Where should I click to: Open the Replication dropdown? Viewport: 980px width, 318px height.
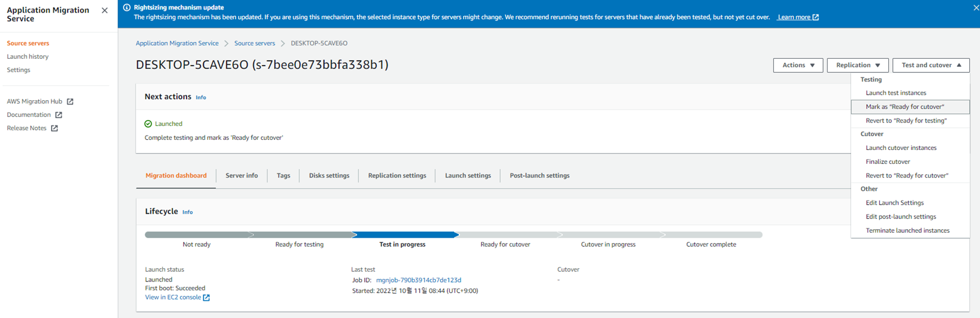[x=858, y=65]
